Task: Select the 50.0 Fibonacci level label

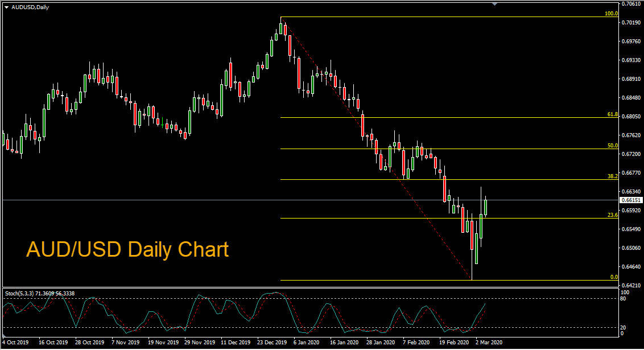Action: 612,146
